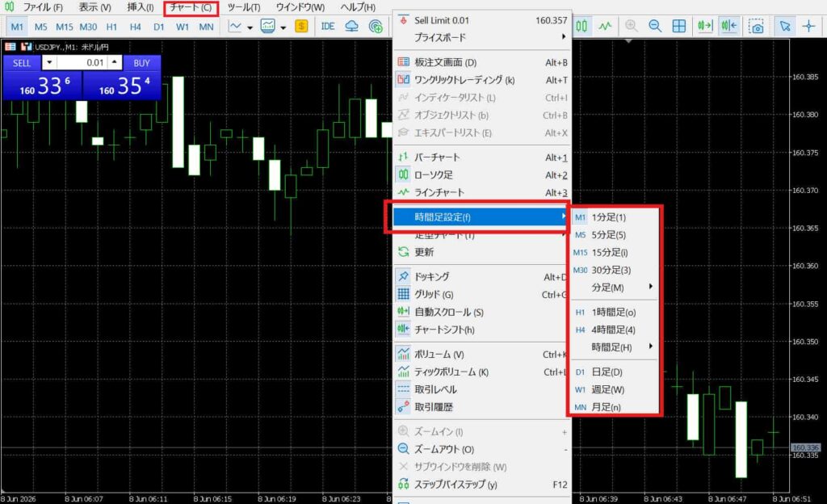This screenshot has width=827, height=504.
Task: Expand the 時間足(H) submenu
Action: 614,346
